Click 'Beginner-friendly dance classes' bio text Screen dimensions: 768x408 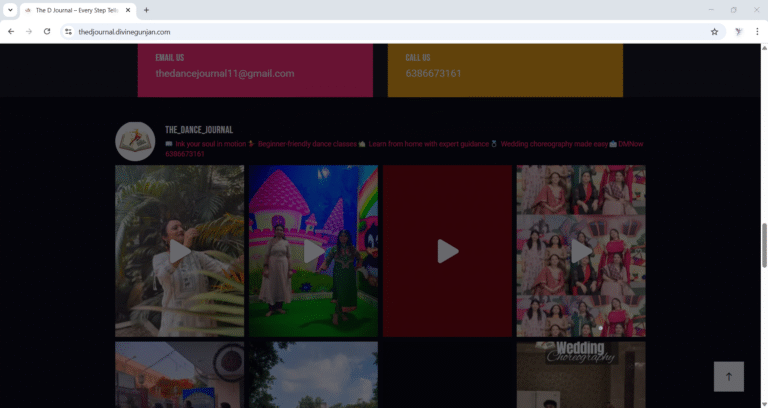tap(307, 144)
